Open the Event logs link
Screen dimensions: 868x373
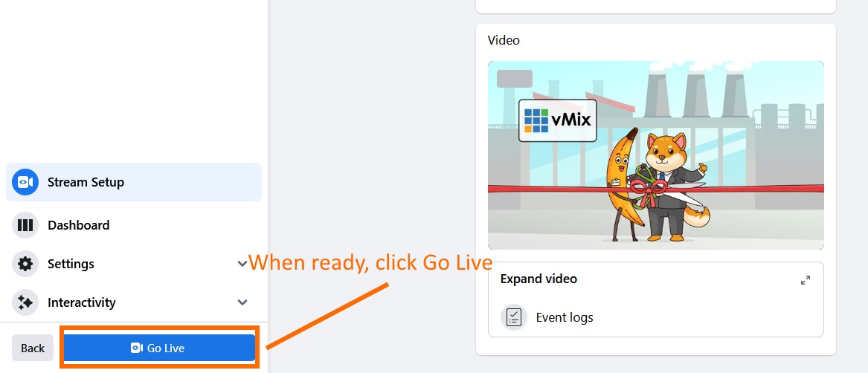[x=565, y=318]
